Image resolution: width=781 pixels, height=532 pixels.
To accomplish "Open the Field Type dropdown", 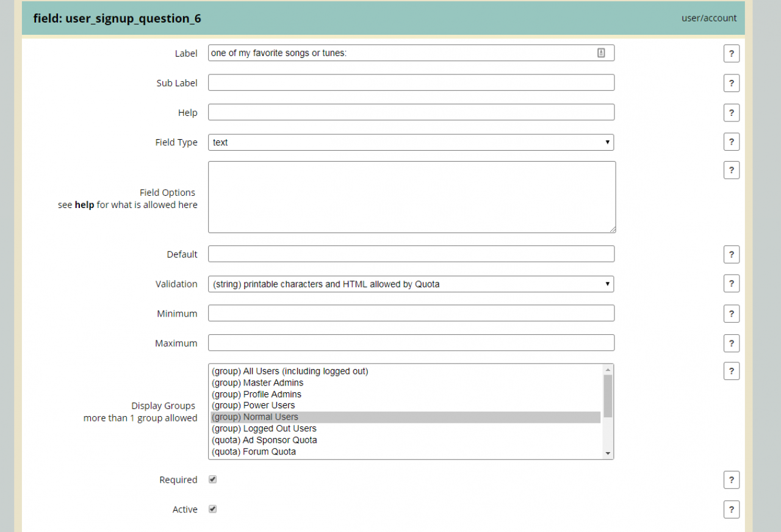I will [x=411, y=142].
